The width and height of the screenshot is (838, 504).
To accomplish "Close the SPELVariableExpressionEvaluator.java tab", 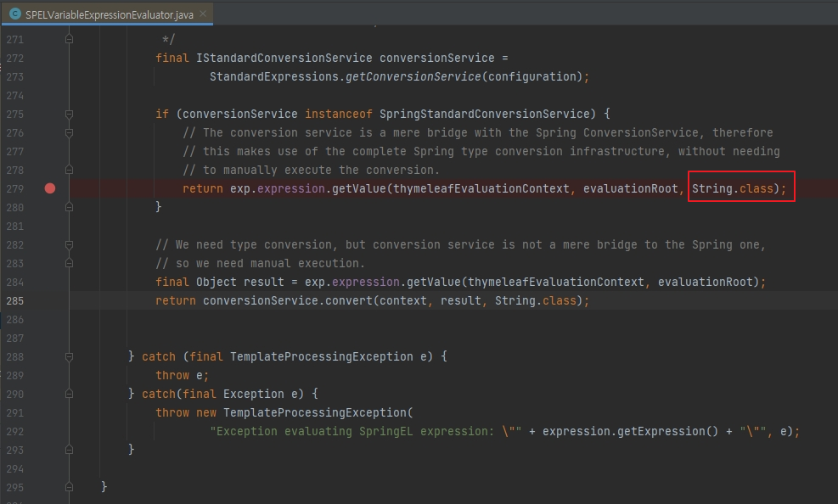I will [203, 14].
